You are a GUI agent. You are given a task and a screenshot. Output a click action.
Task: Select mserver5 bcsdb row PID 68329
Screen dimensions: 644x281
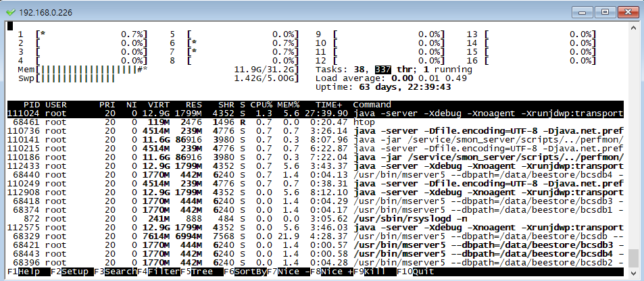point(316,236)
